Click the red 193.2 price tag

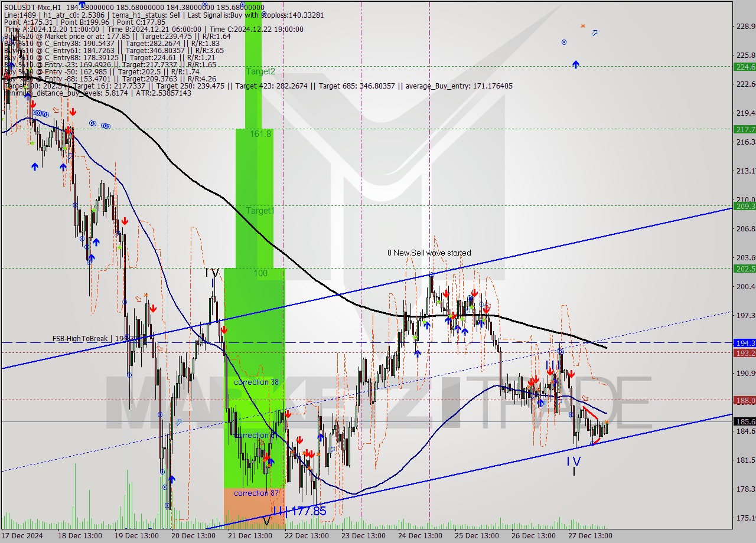point(744,353)
